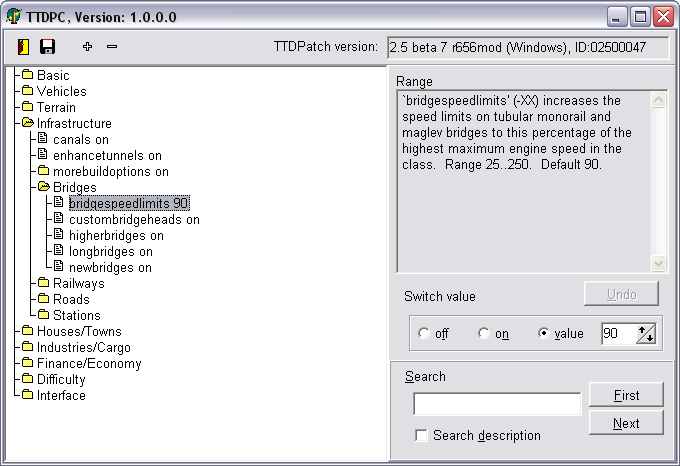Click the Vehicles folder icon
This screenshot has height=466, width=680.
tap(27, 91)
